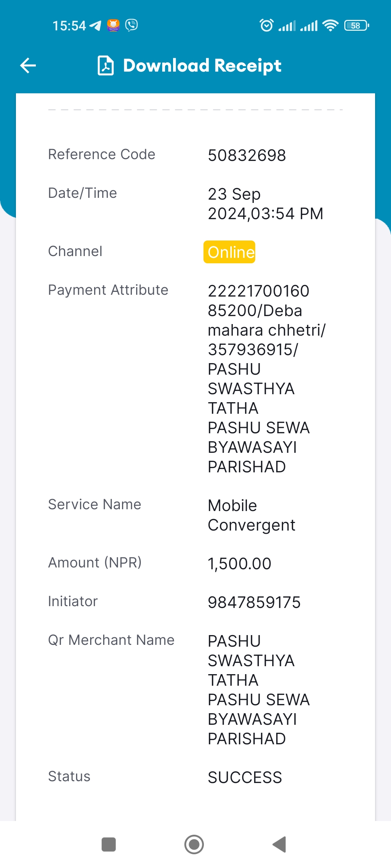Tap the alarm clock icon in the status bar

click(x=267, y=25)
